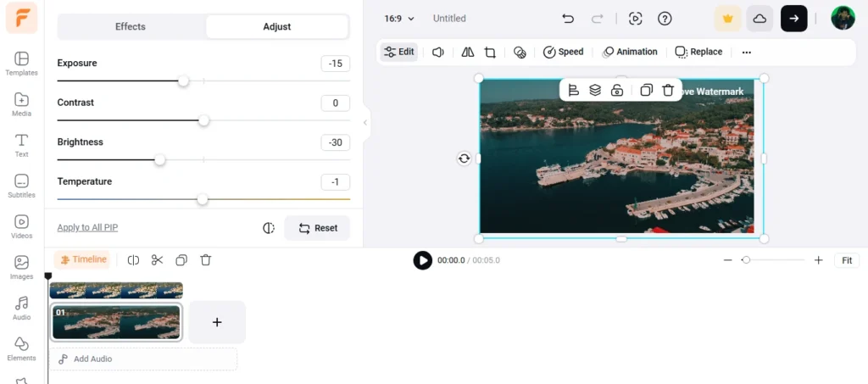Click the timeline duplicate icon
Image resolution: width=868 pixels, height=384 pixels.
(x=181, y=260)
